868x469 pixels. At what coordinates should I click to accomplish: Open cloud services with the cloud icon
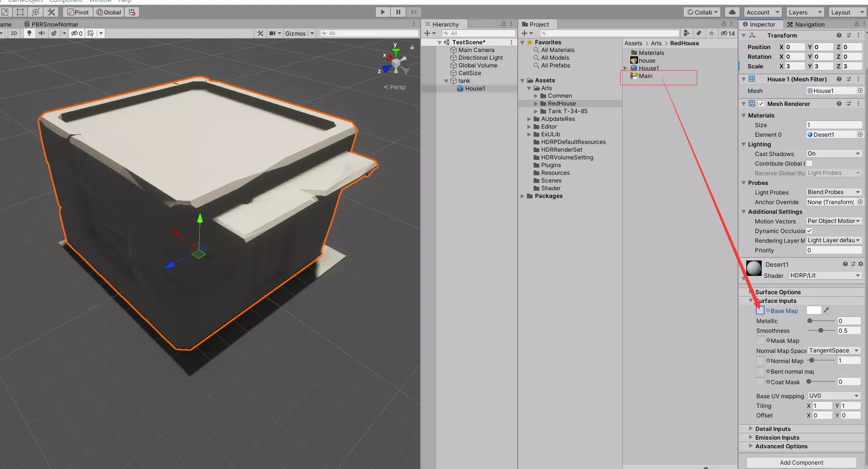[x=732, y=12]
